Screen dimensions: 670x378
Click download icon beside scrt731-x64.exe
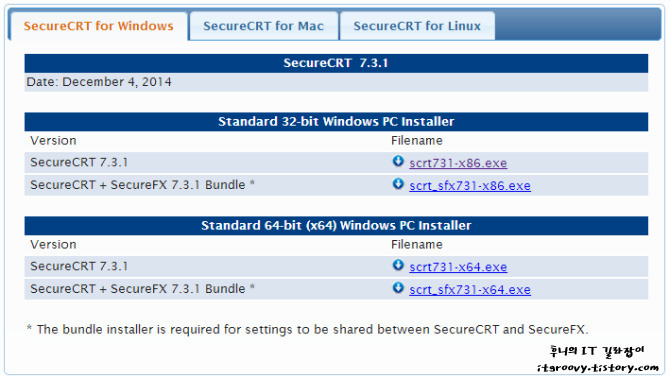398,265
